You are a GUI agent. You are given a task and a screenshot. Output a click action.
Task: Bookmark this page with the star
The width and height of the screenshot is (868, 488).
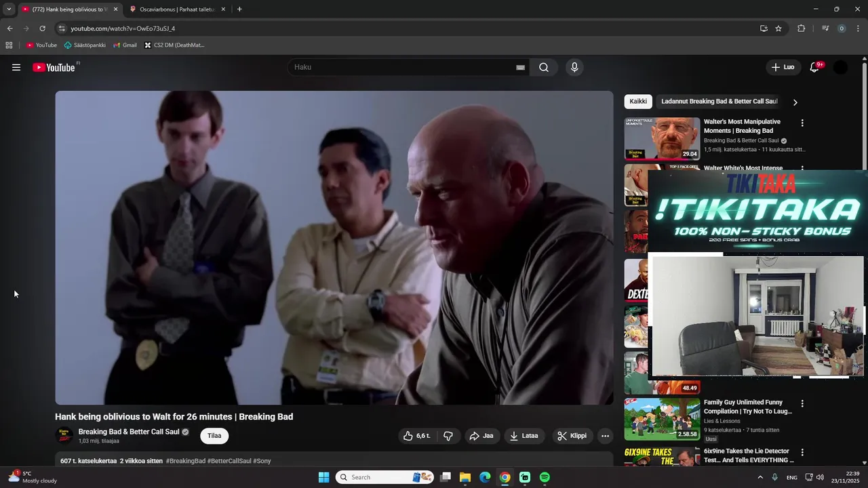[778, 28]
